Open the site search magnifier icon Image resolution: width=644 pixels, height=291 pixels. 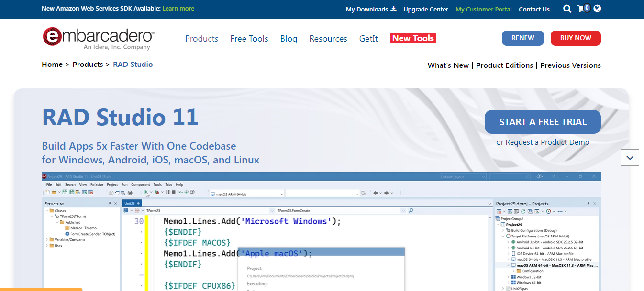[x=567, y=9]
